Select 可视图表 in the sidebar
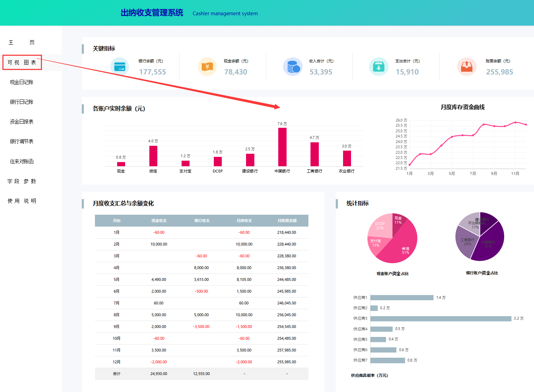 22,62
